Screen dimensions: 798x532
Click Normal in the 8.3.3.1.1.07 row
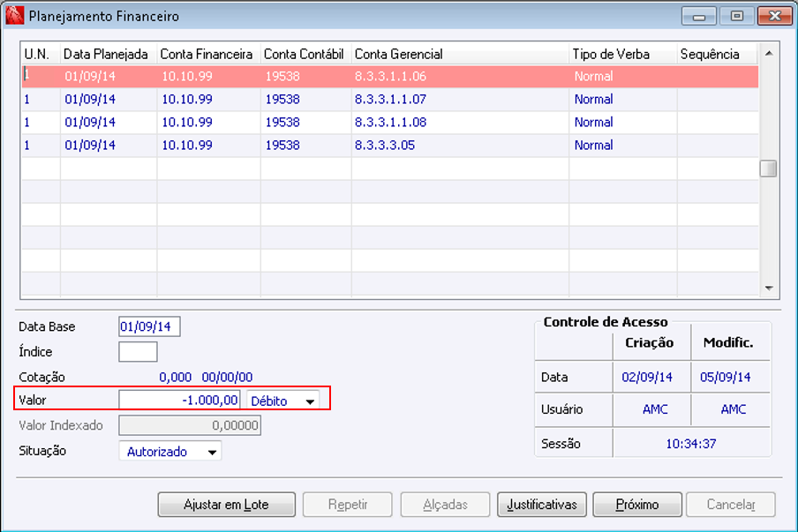(x=594, y=99)
